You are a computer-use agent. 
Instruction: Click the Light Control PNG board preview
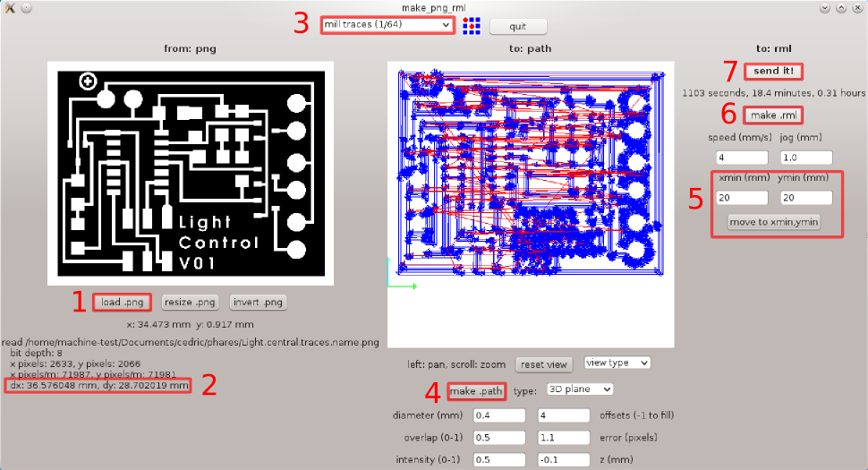190,173
